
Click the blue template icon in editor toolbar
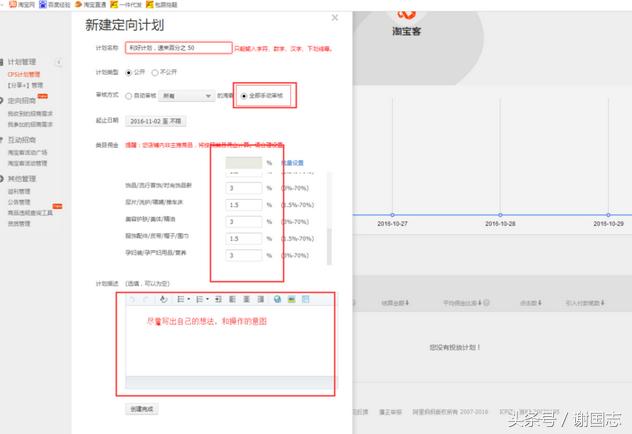[306, 299]
